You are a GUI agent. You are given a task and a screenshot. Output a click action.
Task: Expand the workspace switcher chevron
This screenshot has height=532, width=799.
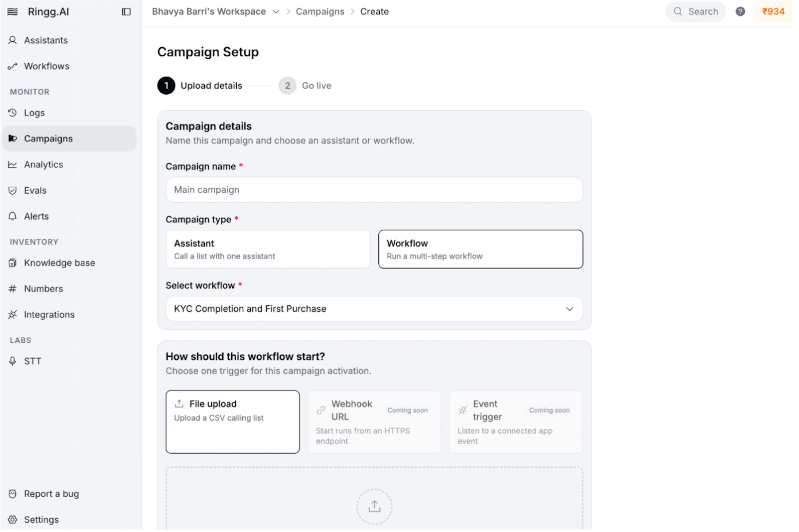click(x=276, y=11)
